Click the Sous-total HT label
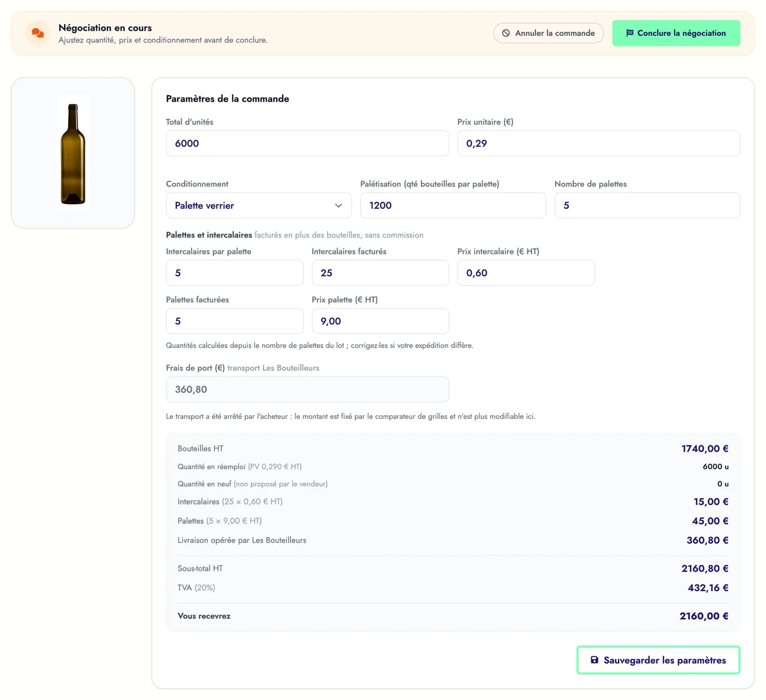 point(200,568)
